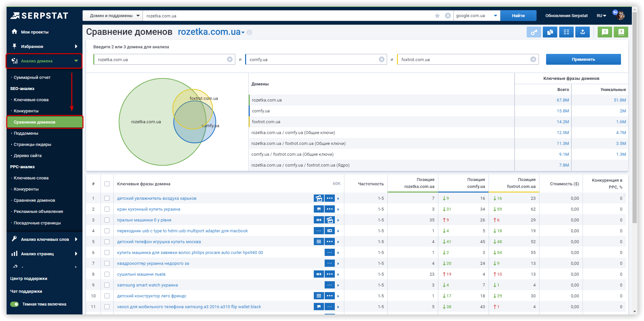This screenshot has height=321, width=644.
Task: Open 'Страницы-лидеры' in the sidebar
Action: coord(33,145)
